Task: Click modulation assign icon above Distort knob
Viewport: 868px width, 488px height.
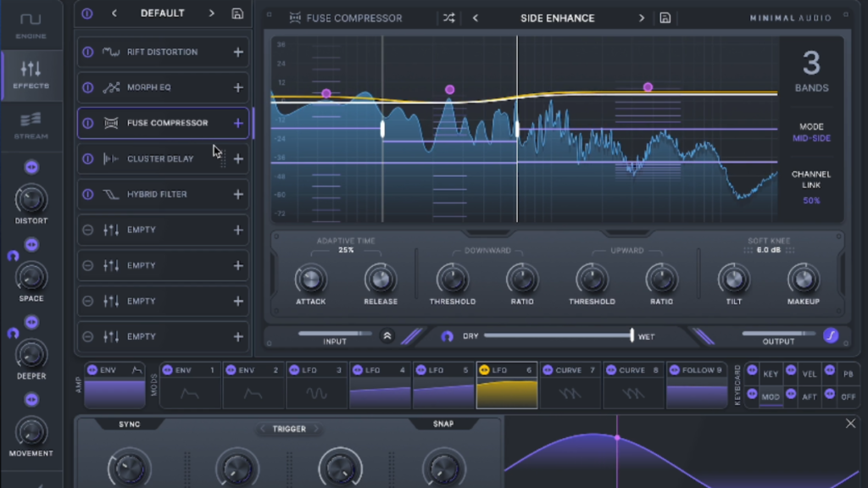Action: (x=31, y=167)
